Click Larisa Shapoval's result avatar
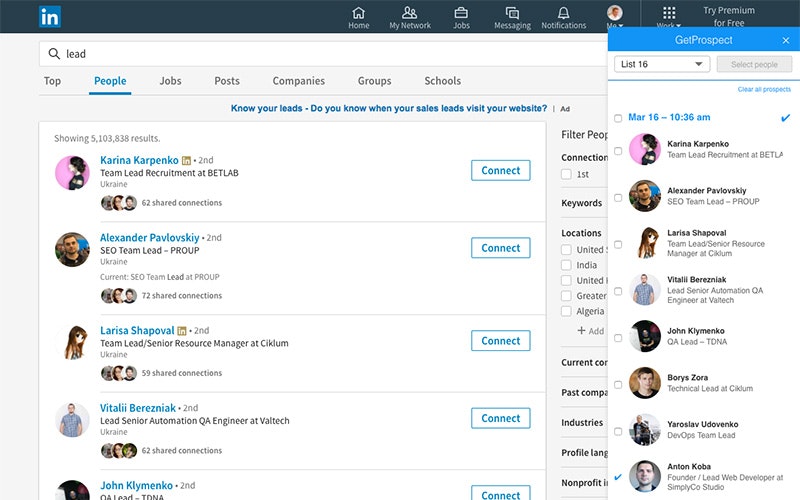The height and width of the screenshot is (500, 800). tap(72, 342)
